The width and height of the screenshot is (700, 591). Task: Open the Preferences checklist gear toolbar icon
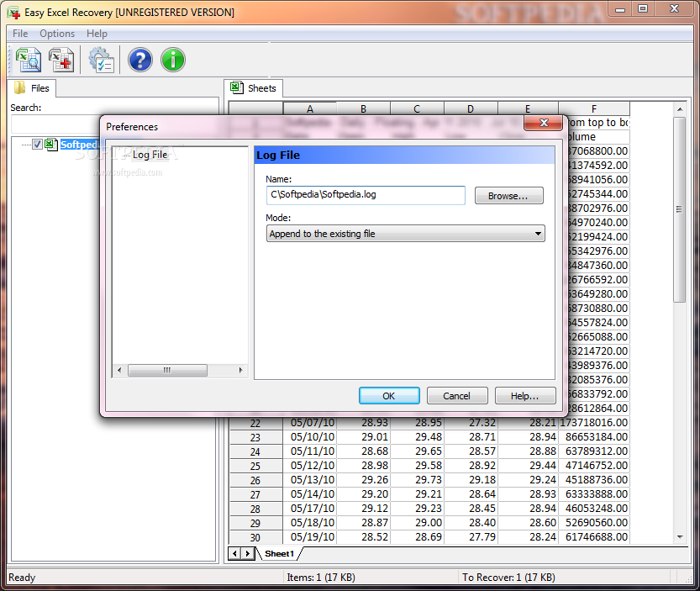pos(102,60)
